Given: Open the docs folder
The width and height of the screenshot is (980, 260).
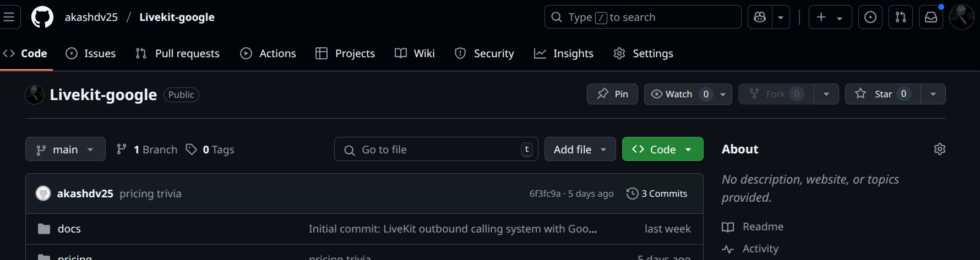Looking at the screenshot, I should [x=69, y=229].
